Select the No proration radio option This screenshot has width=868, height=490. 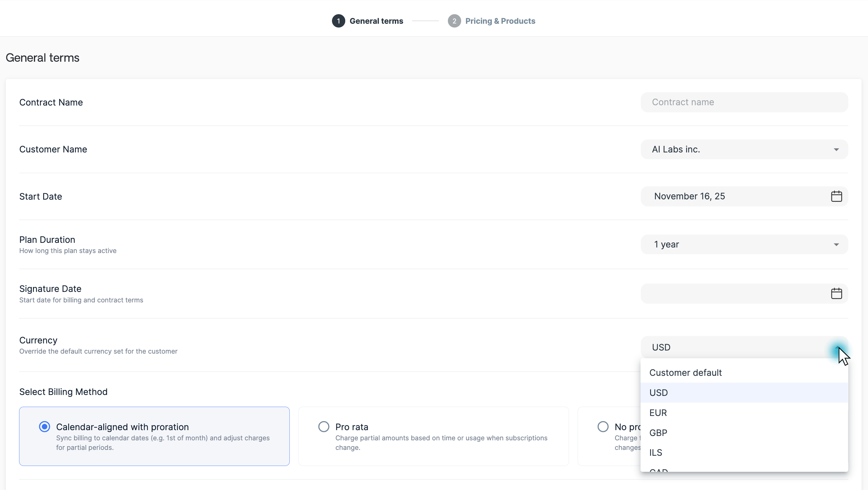pos(603,427)
